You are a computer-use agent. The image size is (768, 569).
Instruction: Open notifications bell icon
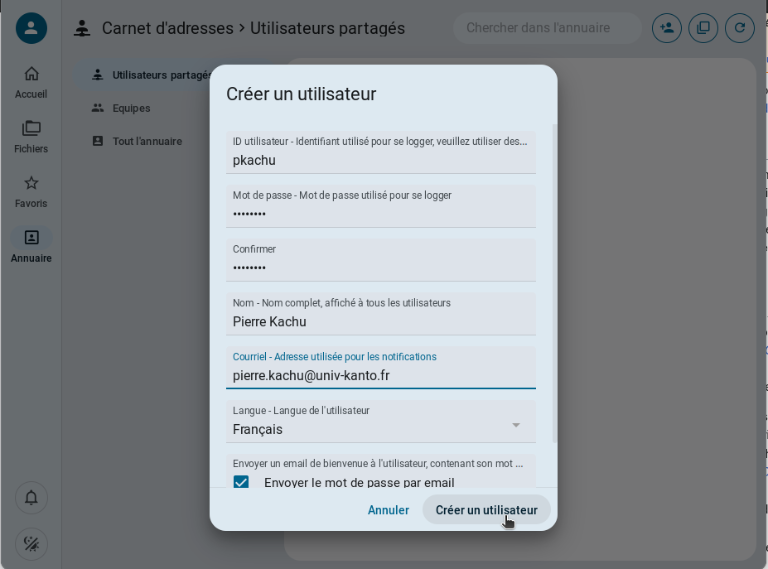coord(31,498)
